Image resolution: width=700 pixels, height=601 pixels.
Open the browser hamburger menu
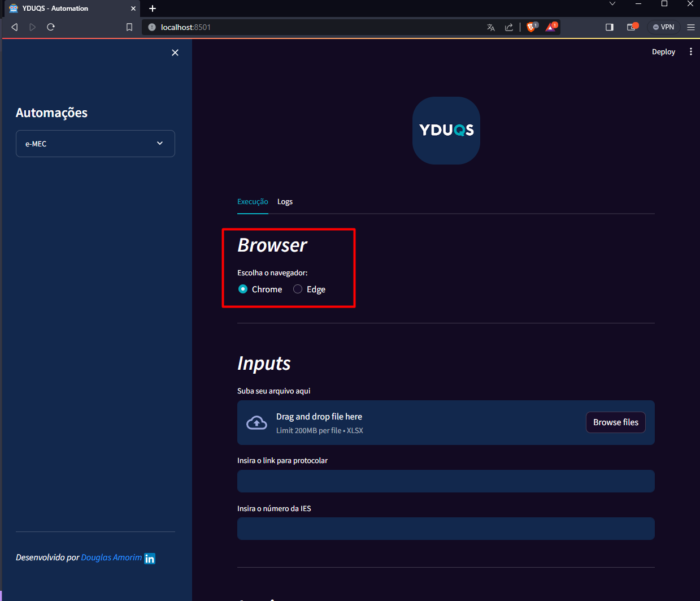(690, 27)
